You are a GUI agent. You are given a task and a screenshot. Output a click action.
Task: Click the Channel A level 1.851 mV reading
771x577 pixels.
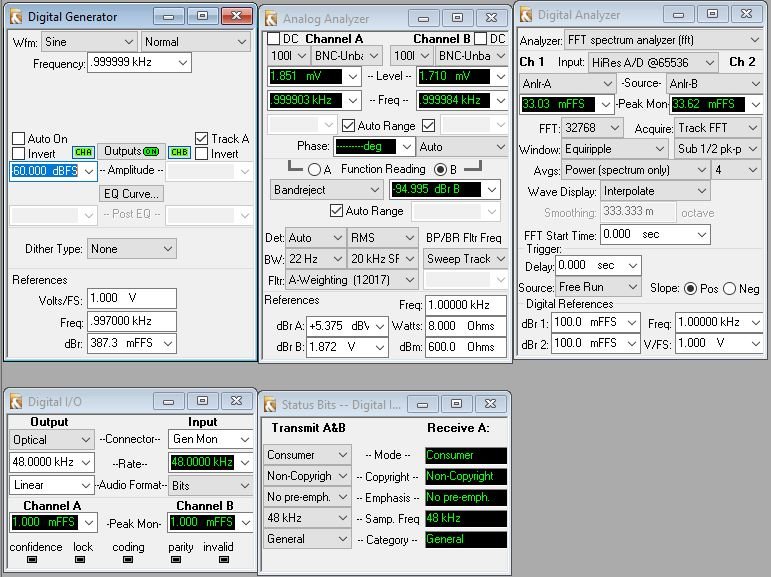coord(305,76)
